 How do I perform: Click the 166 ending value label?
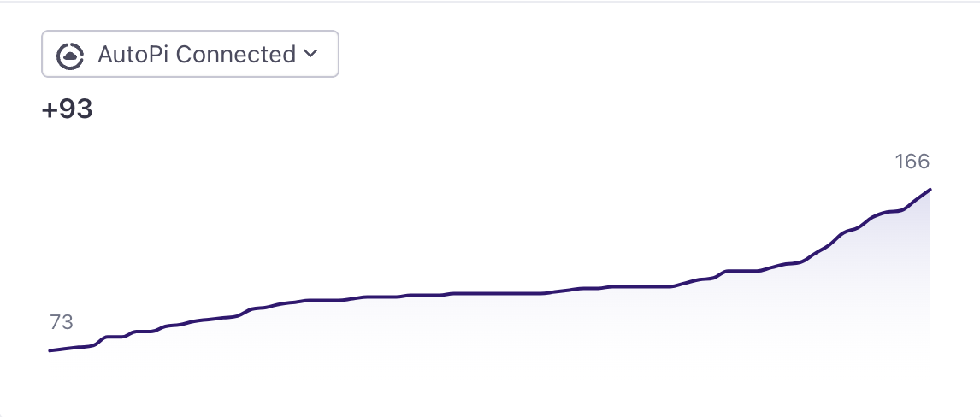pyautogui.click(x=912, y=162)
